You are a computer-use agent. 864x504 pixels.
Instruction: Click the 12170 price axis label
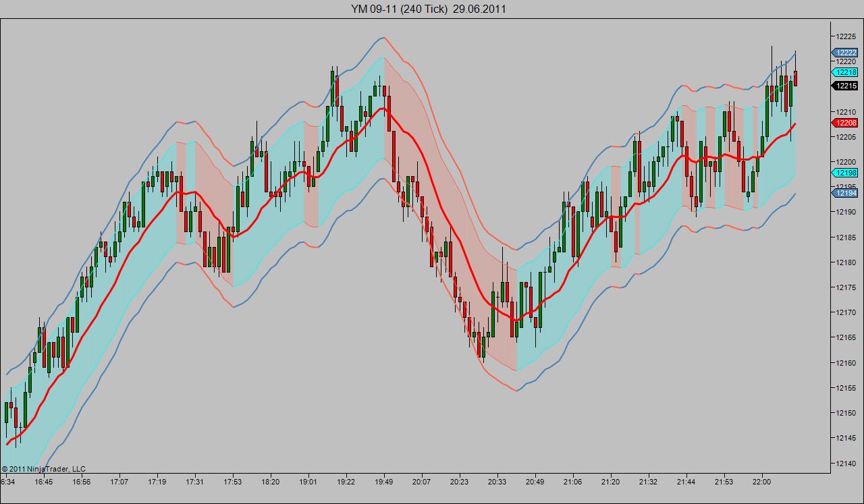[846, 312]
